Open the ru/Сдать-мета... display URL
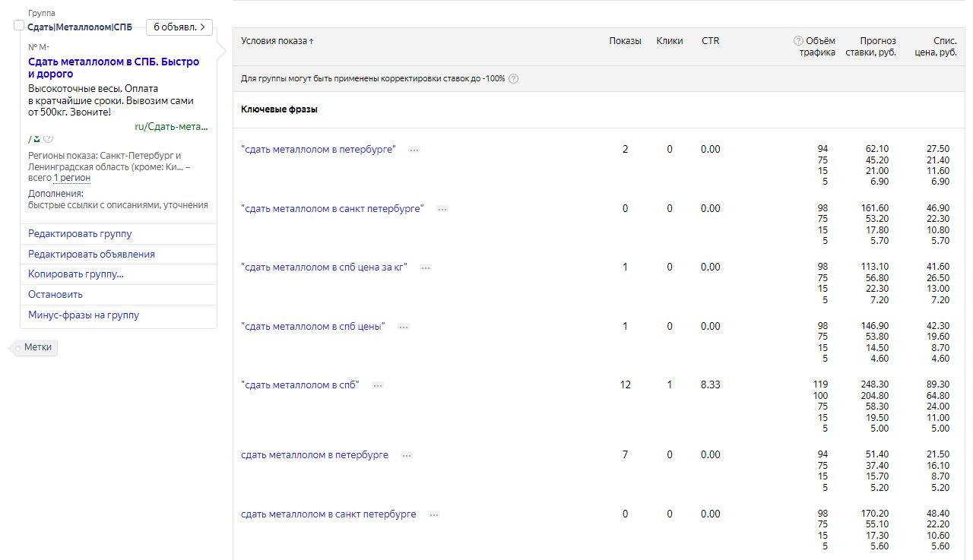Screen dimensions: 973x560 [x=171, y=127]
